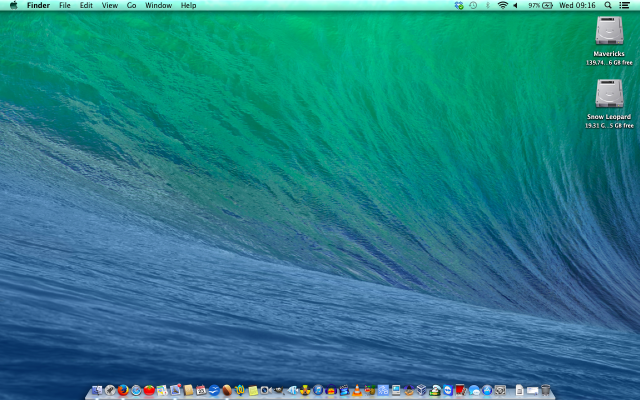Viewport: 640px width, 400px height.
Task: Launch VLC traffic cone icon
Action: coord(357,390)
